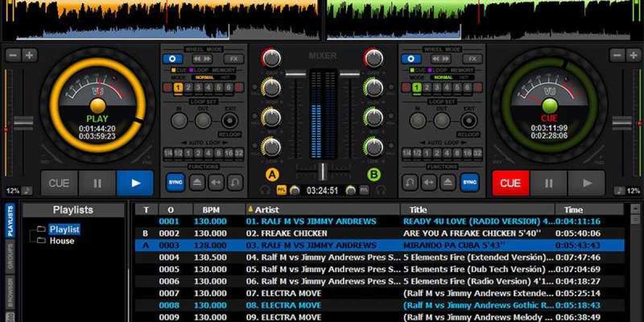Set 32 beat auto loop on deck A
This screenshot has height=322, width=644.
tap(239, 153)
